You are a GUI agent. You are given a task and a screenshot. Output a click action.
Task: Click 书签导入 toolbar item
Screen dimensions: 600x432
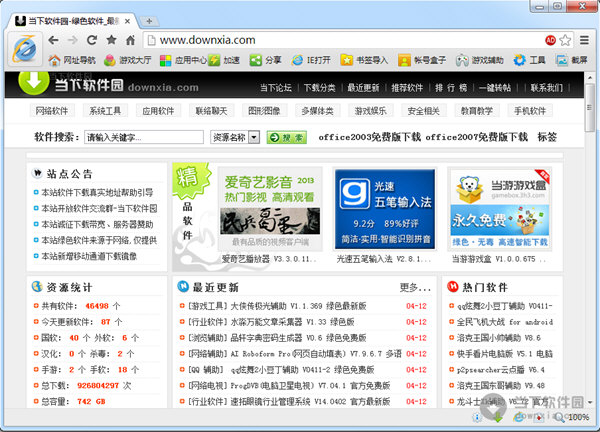pos(364,60)
